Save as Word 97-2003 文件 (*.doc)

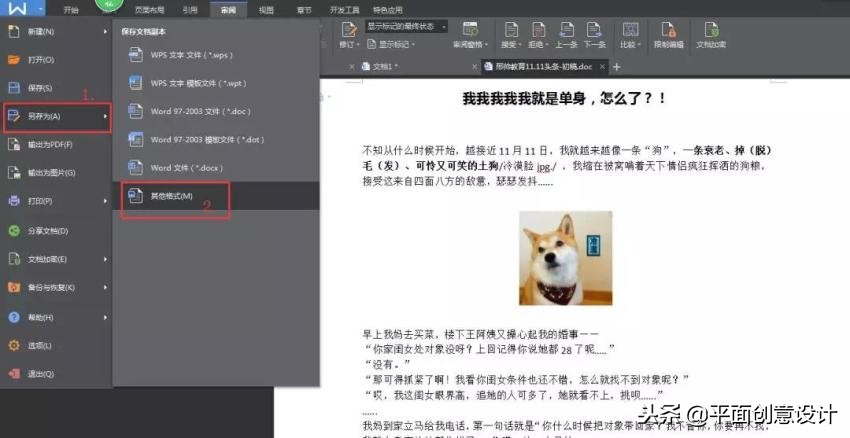[x=216, y=111]
